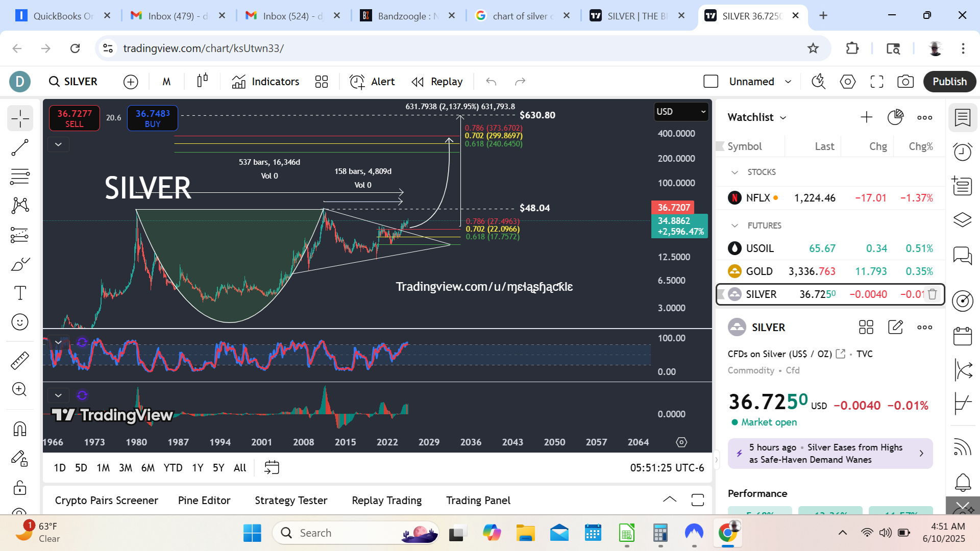The image size is (980, 551).
Task: Open the Pine Editor tab
Action: 204,500
